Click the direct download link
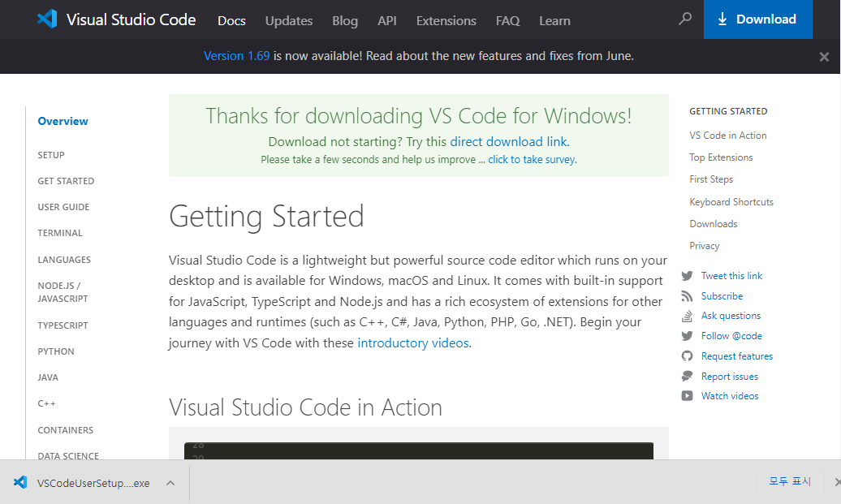841x504 pixels. [x=508, y=141]
